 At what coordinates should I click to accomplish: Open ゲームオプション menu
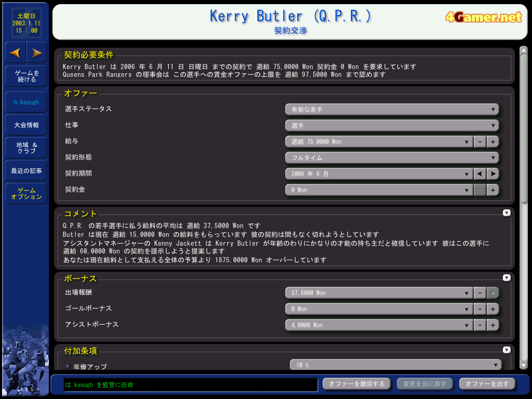(26, 193)
